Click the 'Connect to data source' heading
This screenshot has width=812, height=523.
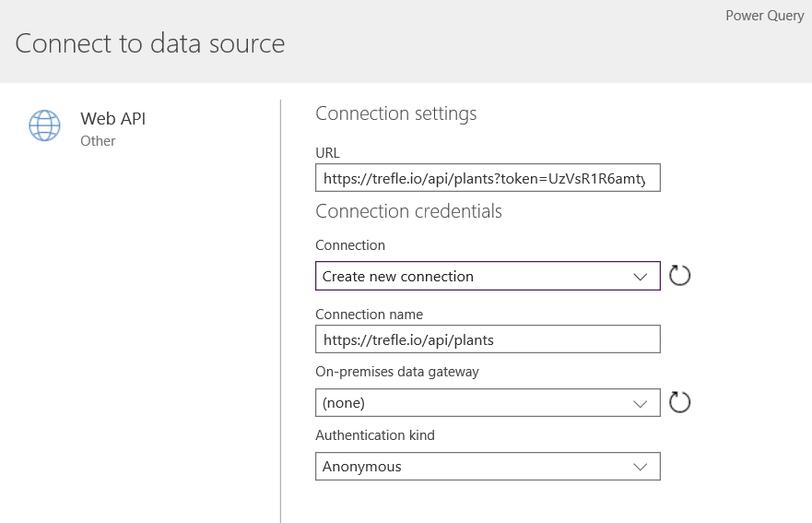pos(149,43)
